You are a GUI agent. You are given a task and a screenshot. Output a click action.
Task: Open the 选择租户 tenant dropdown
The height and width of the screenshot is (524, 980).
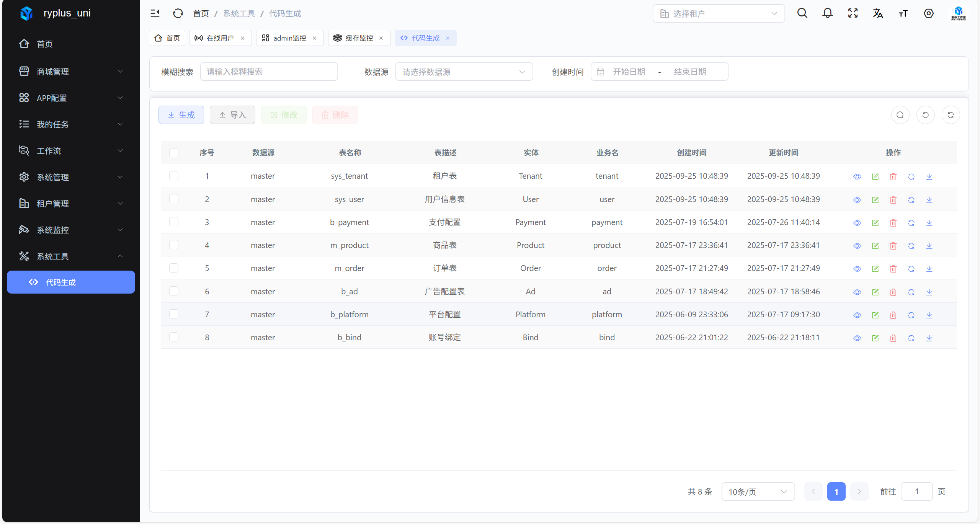point(719,14)
